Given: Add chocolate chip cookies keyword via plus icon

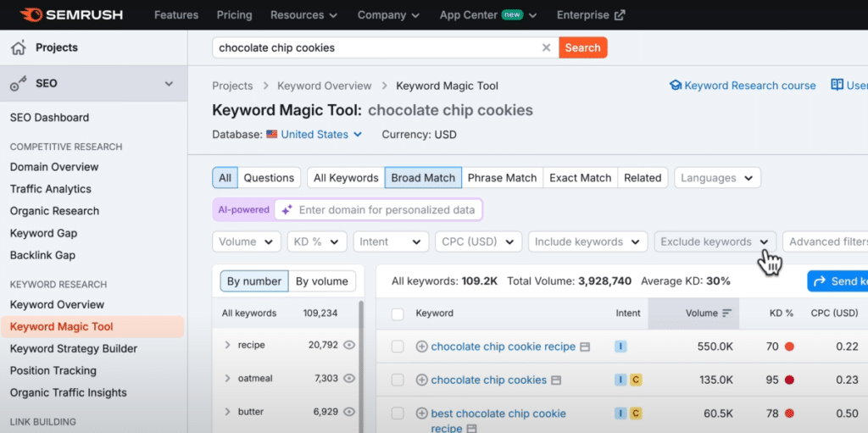Looking at the screenshot, I should 422,380.
